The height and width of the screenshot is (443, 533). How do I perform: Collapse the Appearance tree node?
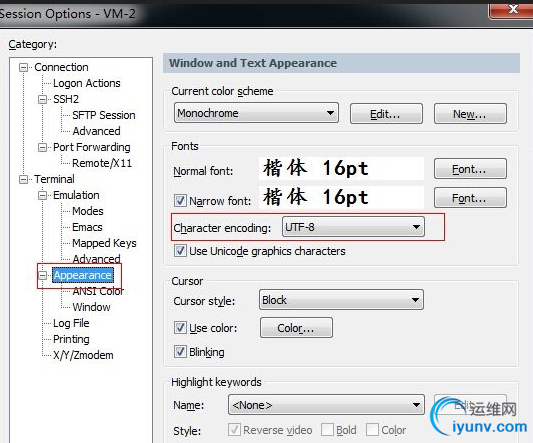point(42,275)
